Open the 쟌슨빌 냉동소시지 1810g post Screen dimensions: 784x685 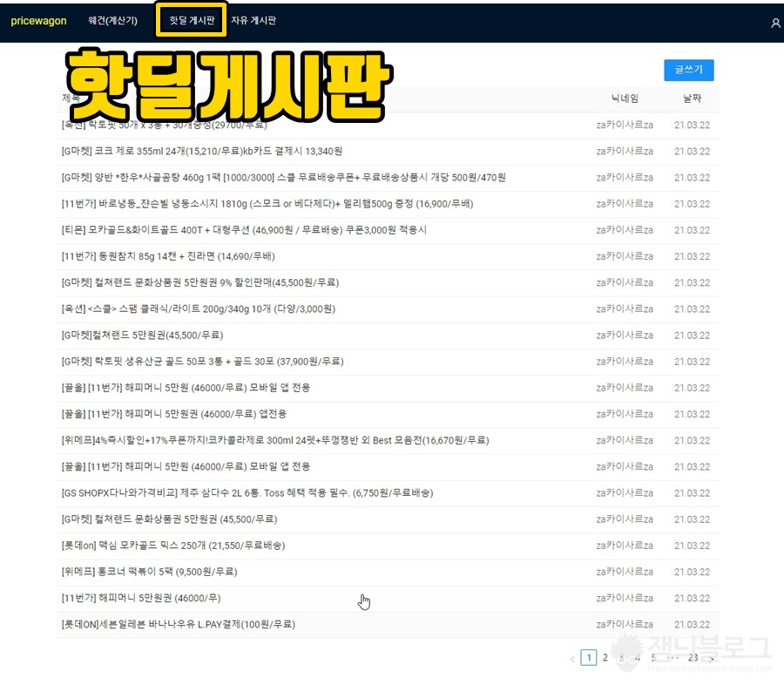click(267, 204)
